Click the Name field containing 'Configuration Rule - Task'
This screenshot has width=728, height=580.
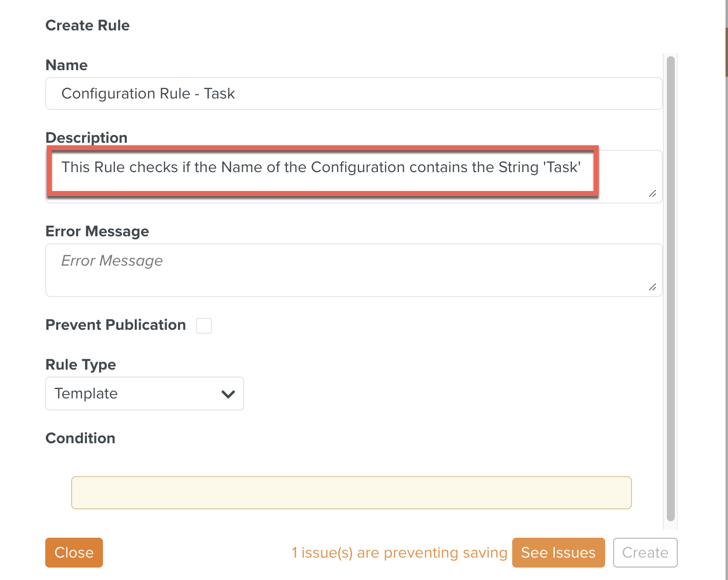(x=354, y=94)
